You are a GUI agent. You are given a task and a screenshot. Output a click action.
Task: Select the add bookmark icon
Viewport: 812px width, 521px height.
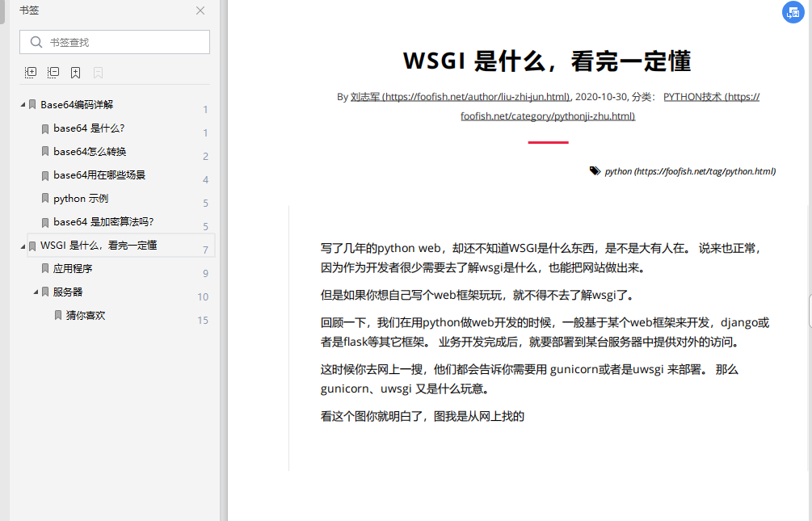pos(75,72)
